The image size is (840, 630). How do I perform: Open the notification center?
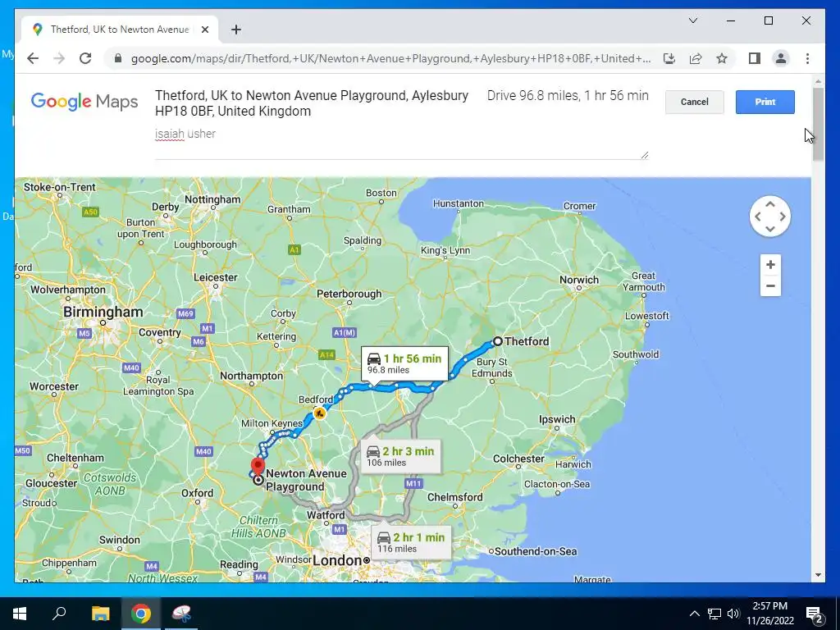point(815,614)
